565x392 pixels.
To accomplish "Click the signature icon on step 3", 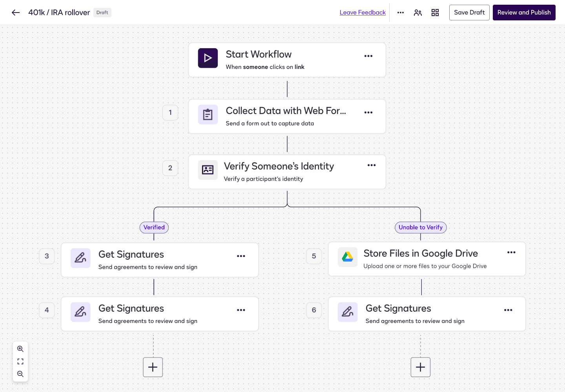I will [80, 258].
